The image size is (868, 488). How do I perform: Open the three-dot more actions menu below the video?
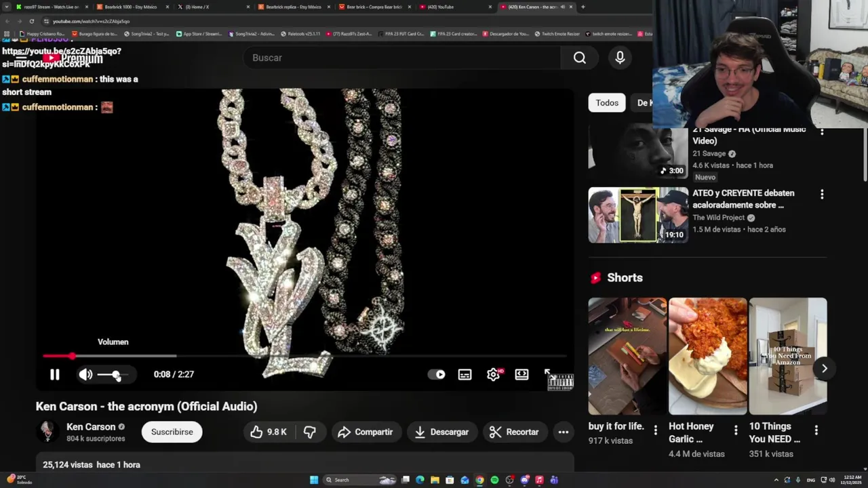tap(563, 432)
